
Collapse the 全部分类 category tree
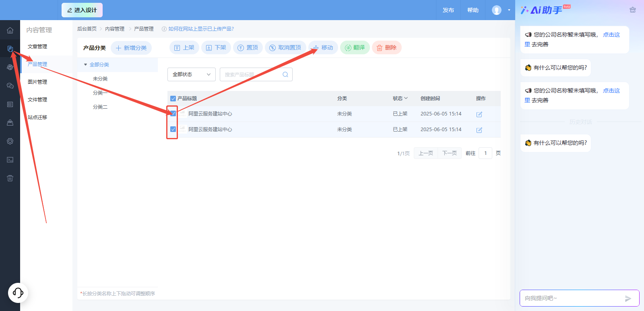click(85, 65)
